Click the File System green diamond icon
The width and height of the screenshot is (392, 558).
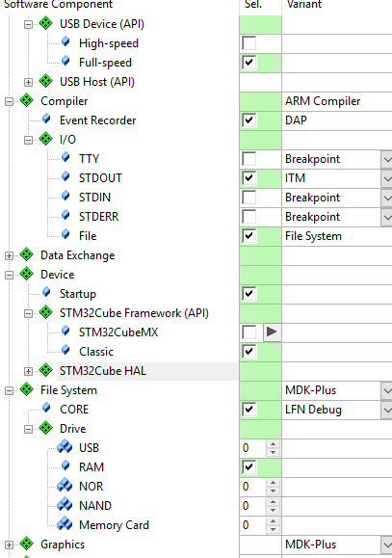click(x=26, y=389)
